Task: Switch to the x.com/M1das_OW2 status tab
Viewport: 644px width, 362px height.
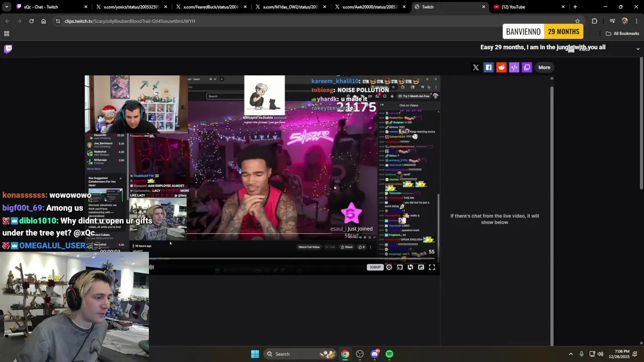Action: click(291, 7)
